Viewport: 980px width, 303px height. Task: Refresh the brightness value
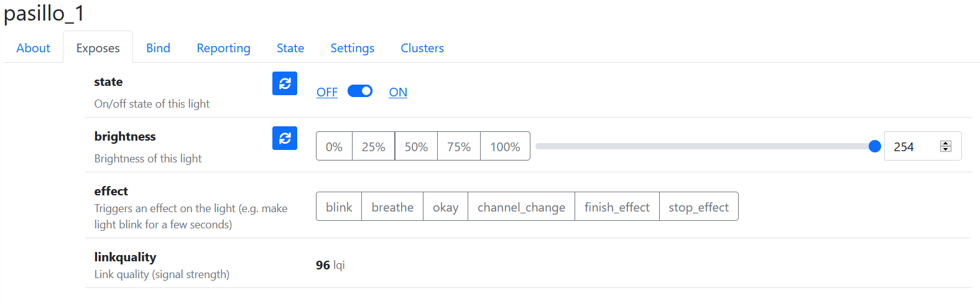285,138
